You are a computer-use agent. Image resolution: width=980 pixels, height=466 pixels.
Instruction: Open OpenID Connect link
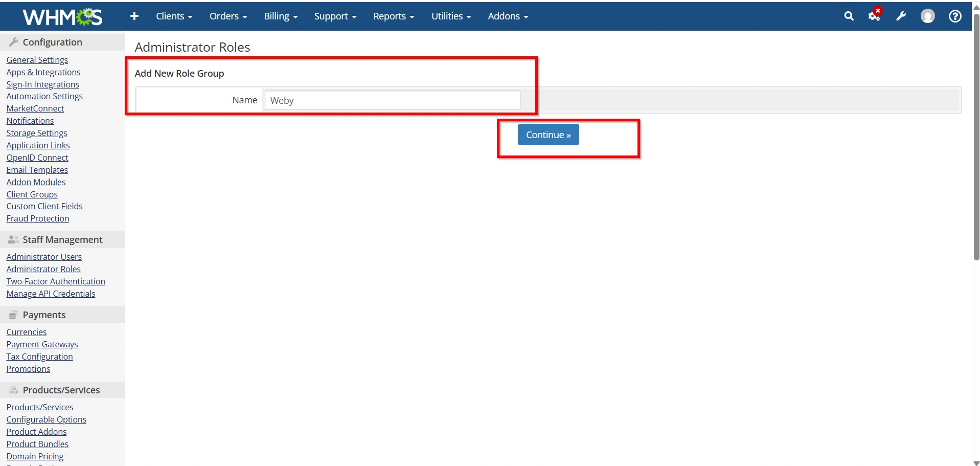coord(37,158)
